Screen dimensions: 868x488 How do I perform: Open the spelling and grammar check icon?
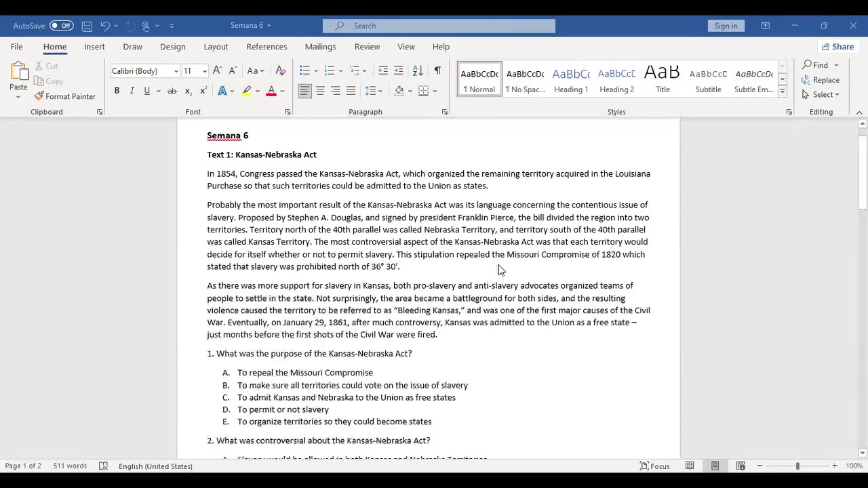click(103, 466)
